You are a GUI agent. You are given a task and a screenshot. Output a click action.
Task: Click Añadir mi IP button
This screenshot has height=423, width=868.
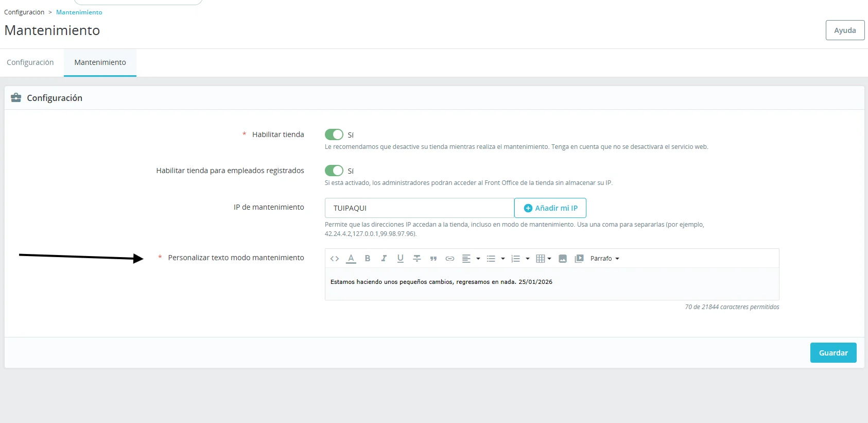550,208
